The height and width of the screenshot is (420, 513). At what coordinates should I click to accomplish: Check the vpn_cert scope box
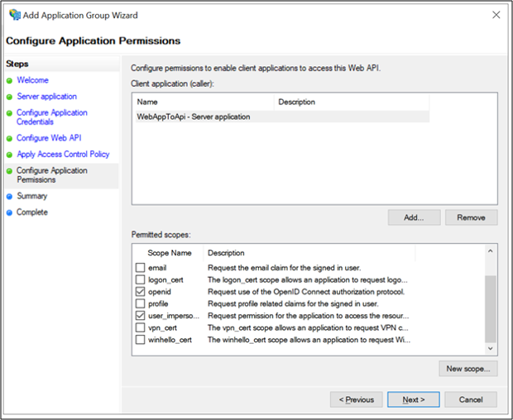click(x=140, y=327)
